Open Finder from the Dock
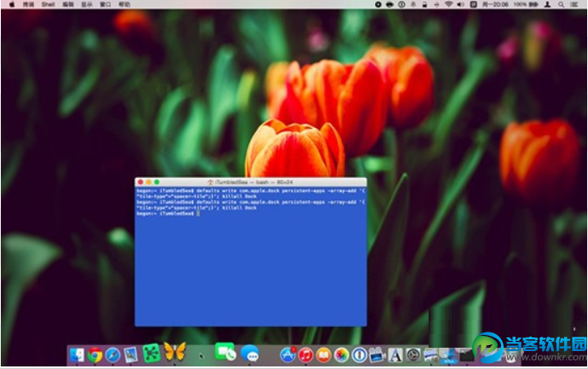 77,355
